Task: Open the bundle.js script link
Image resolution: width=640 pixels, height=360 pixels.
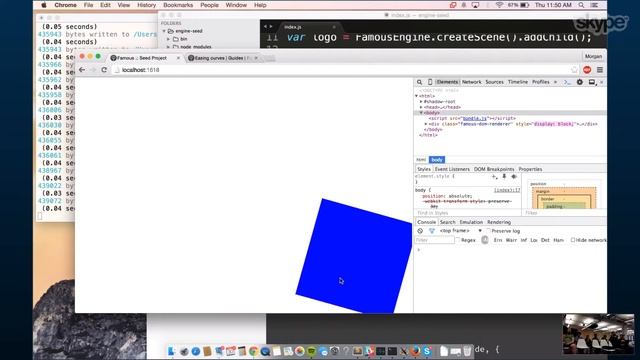Action: pos(474,118)
